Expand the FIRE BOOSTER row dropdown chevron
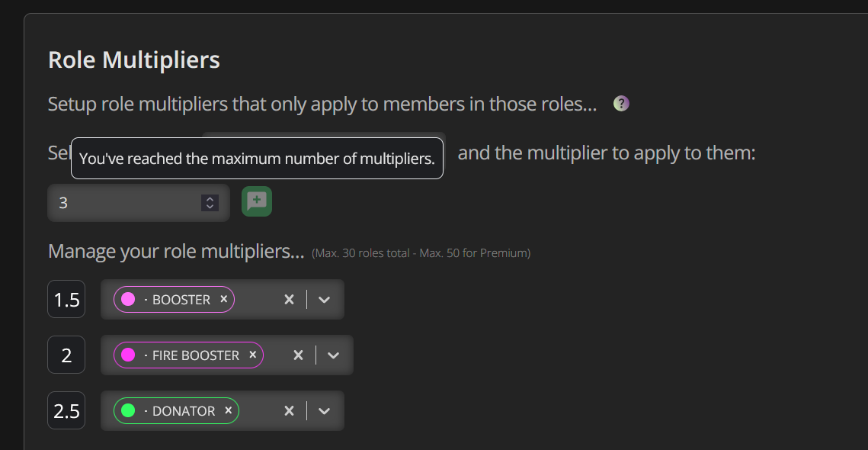Image resolution: width=868 pixels, height=450 pixels. point(333,355)
